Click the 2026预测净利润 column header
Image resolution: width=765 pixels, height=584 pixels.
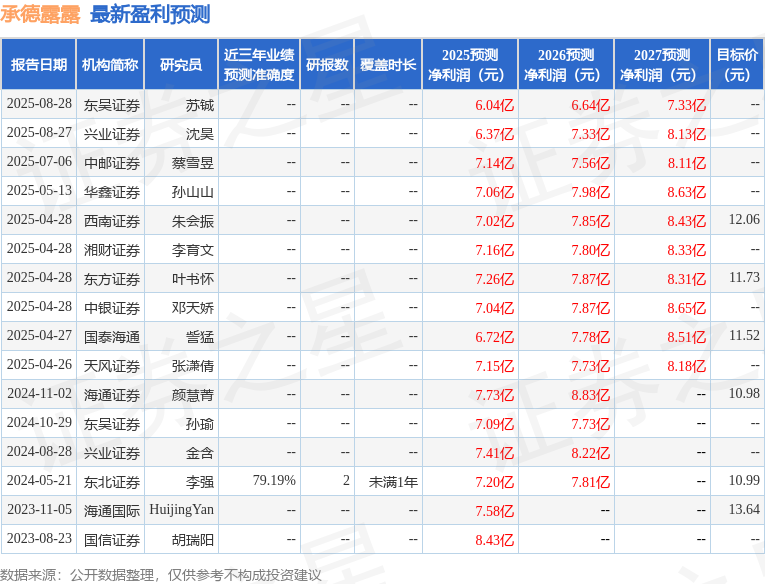[x=566, y=64]
